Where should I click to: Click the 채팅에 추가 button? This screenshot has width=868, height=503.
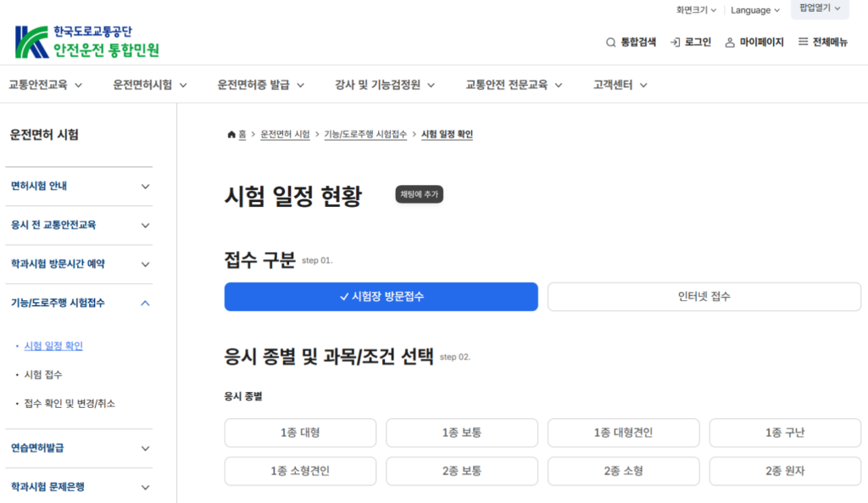[419, 194]
